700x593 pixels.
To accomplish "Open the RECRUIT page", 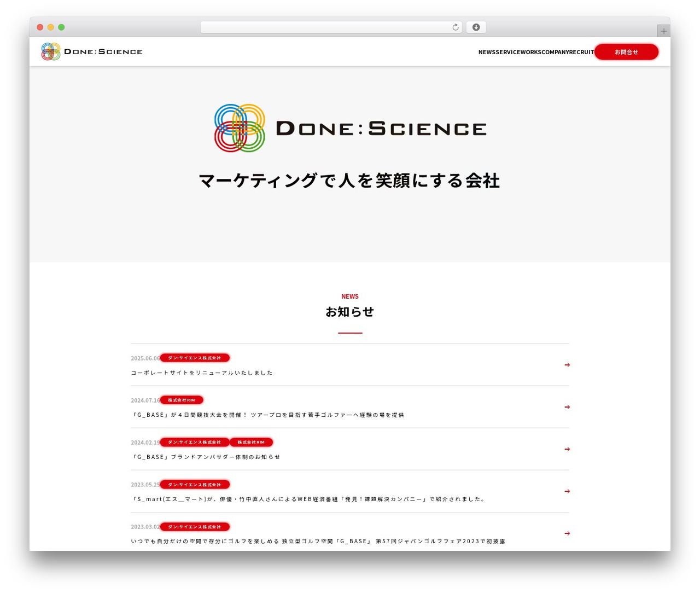I will [581, 52].
